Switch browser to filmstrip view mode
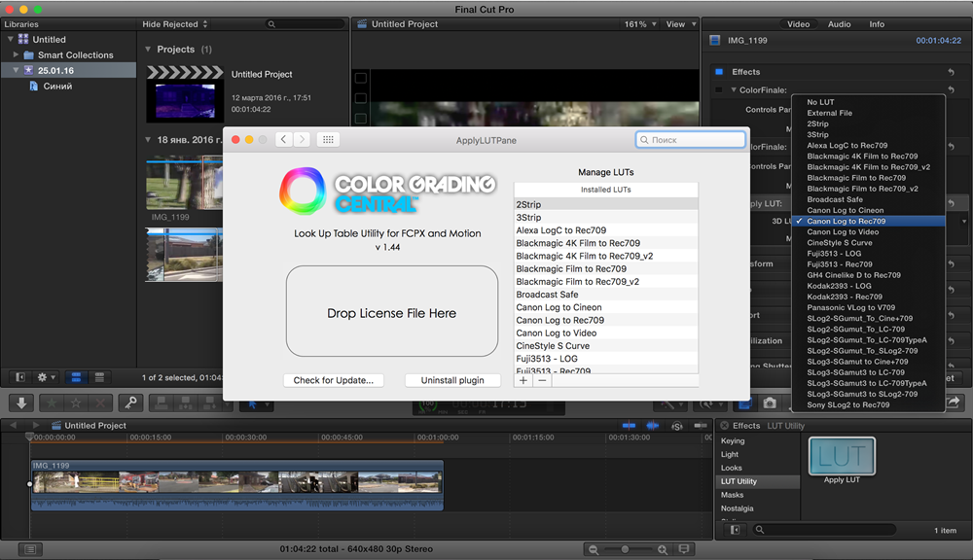 (76, 377)
